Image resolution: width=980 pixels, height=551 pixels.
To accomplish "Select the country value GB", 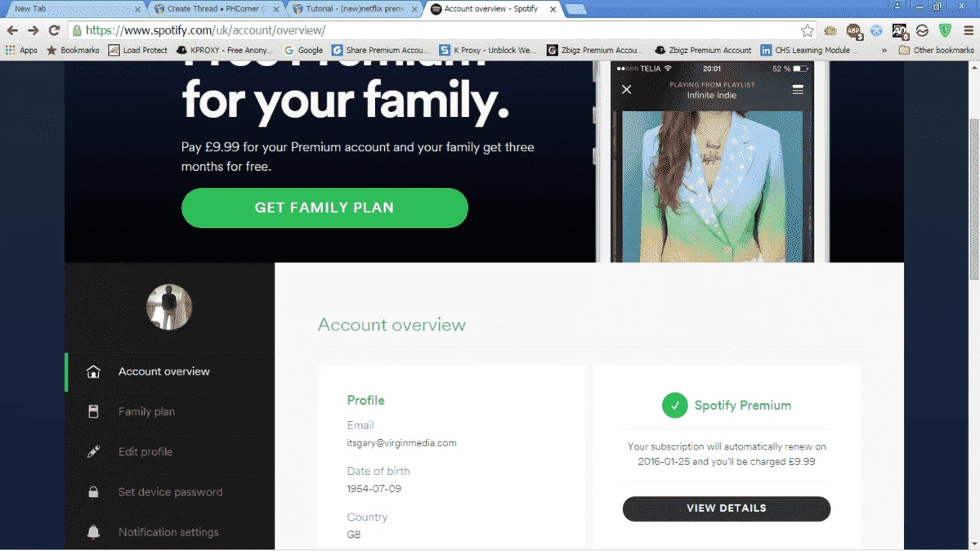I will coord(354,535).
